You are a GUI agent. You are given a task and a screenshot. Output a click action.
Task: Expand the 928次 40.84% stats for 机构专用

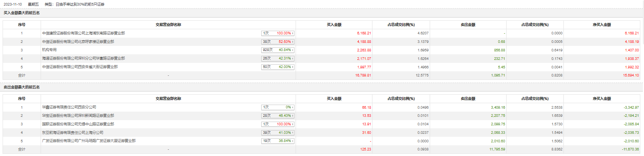coord(278,50)
